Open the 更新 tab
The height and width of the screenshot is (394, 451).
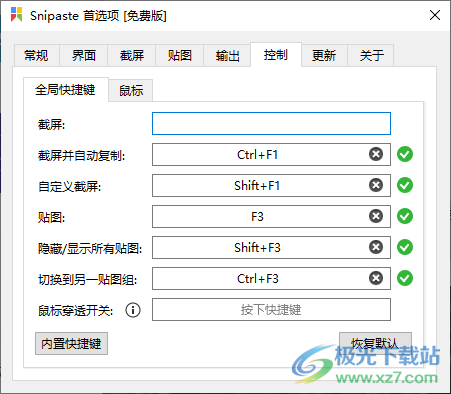(324, 55)
